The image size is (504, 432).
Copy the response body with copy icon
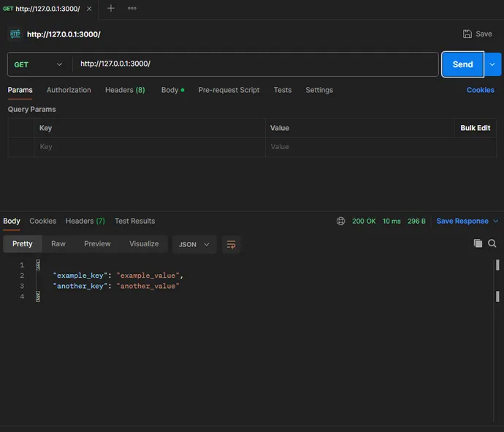click(478, 243)
